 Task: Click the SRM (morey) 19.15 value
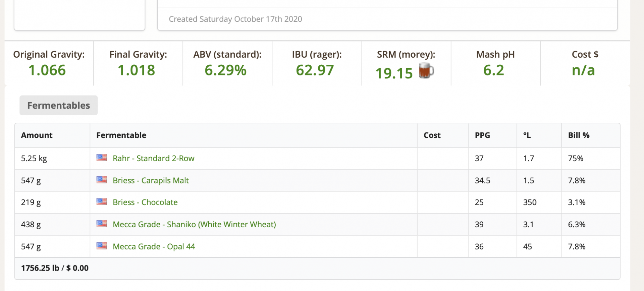(x=394, y=73)
